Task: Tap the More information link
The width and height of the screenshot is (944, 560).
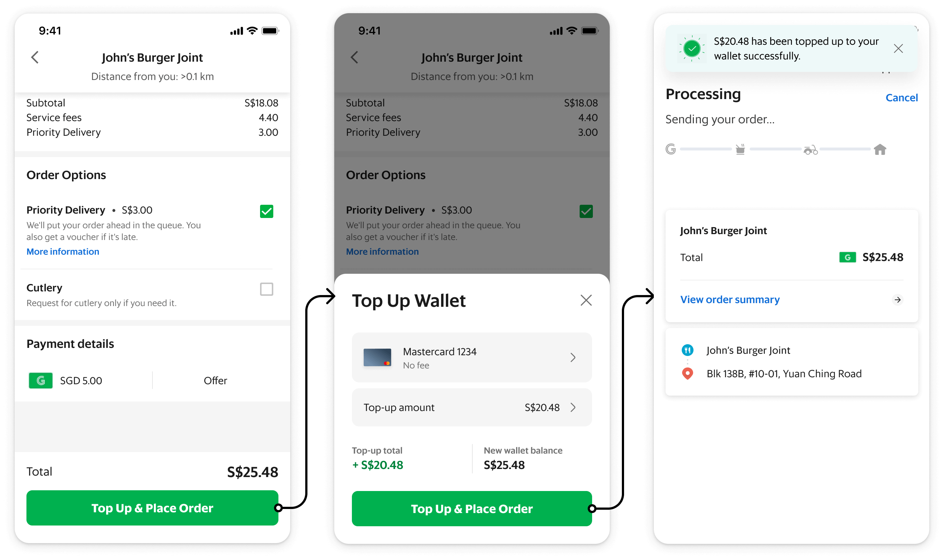Action: coord(63,251)
